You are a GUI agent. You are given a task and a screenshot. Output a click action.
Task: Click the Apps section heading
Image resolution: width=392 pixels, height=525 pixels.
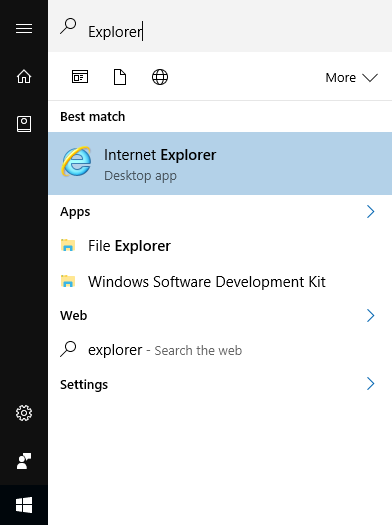click(75, 212)
